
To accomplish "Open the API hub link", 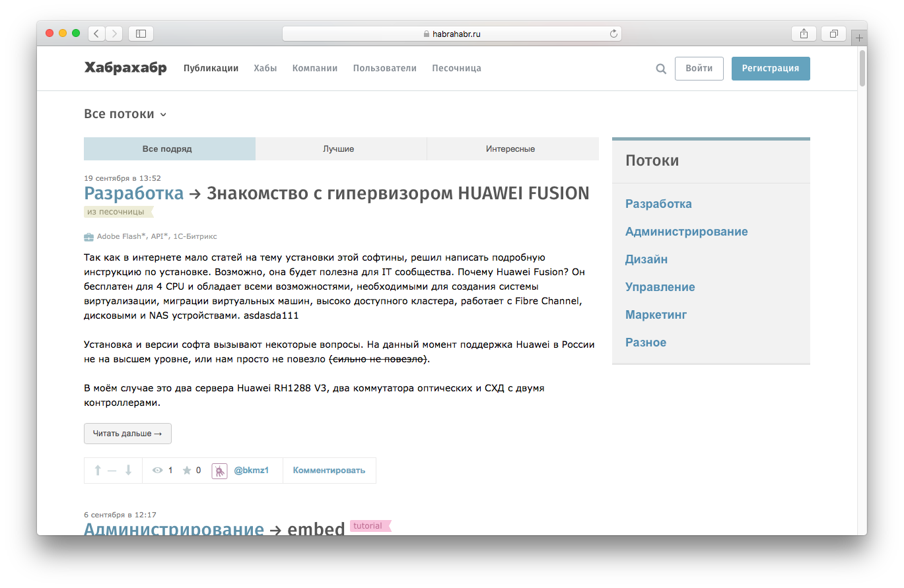I will coord(160,236).
